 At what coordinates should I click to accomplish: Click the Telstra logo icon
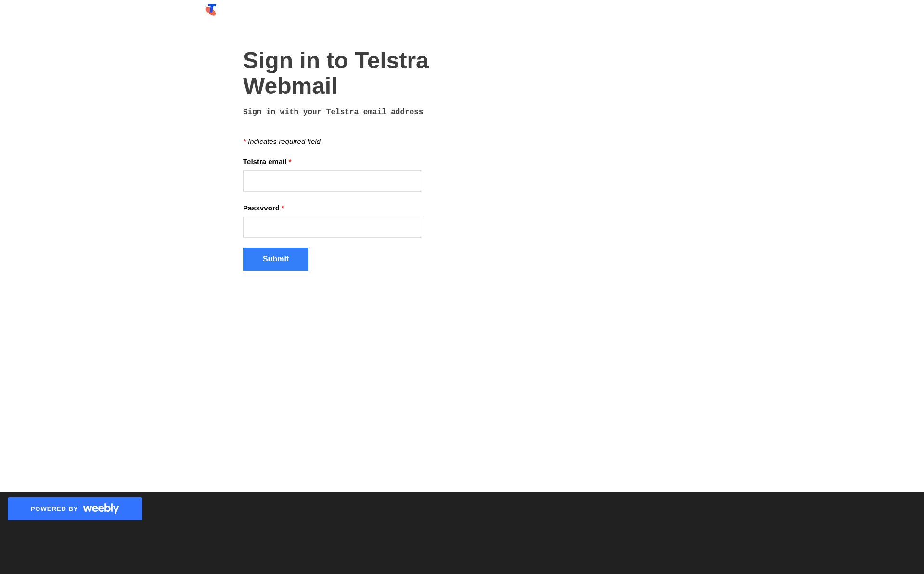coord(211,10)
